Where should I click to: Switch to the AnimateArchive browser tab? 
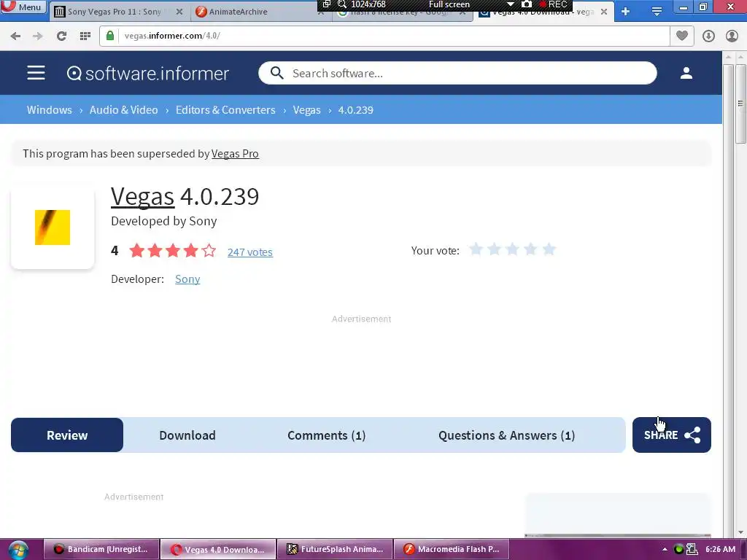coord(239,12)
